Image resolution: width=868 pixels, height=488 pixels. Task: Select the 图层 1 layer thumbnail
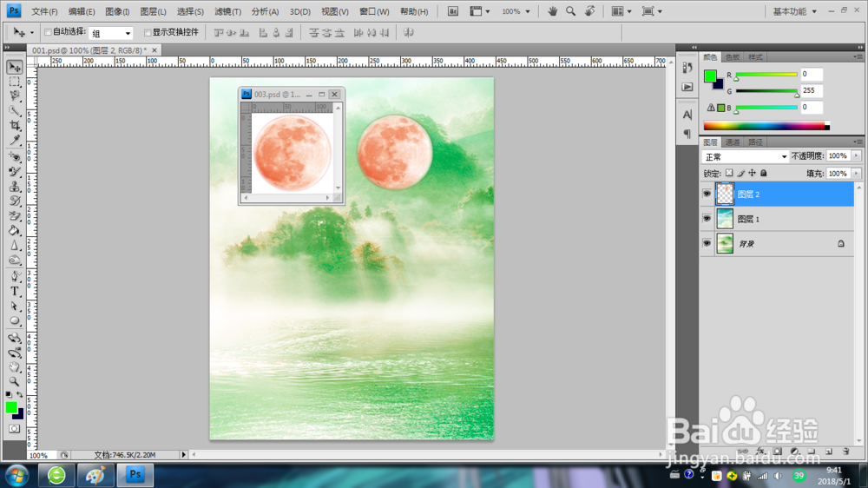pos(725,219)
